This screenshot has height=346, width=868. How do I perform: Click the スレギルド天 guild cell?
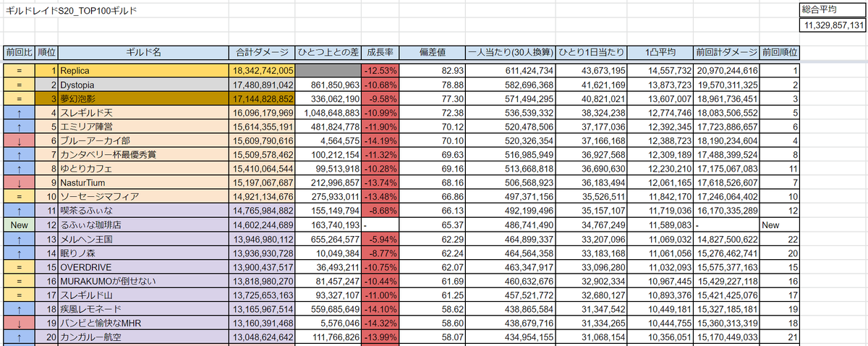click(x=144, y=112)
